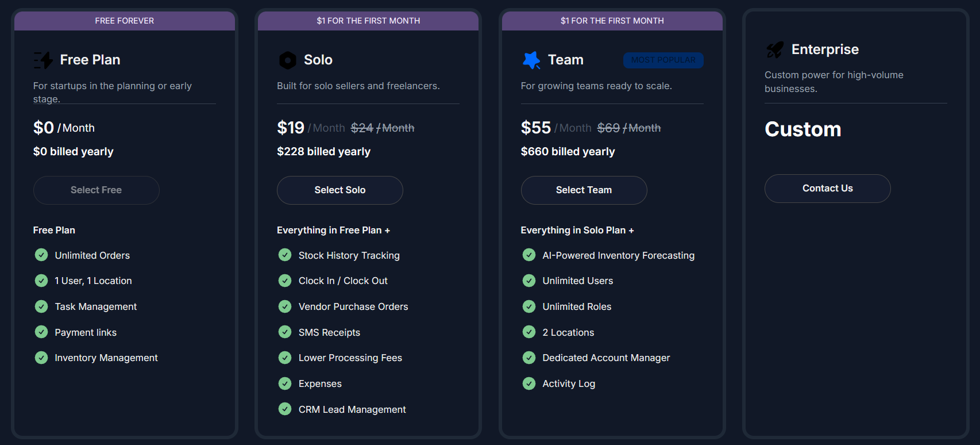Click the Solo plan heading
Image resolution: width=980 pixels, height=445 pixels.
point(318,60)
